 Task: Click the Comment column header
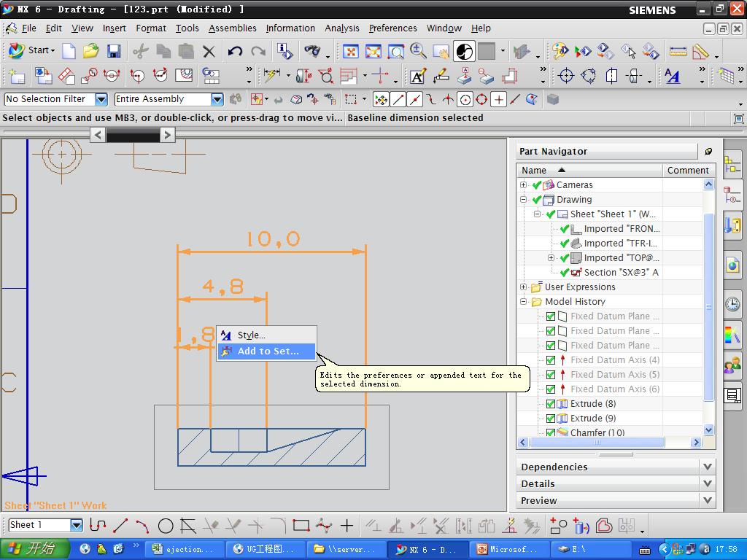point(687,170)
